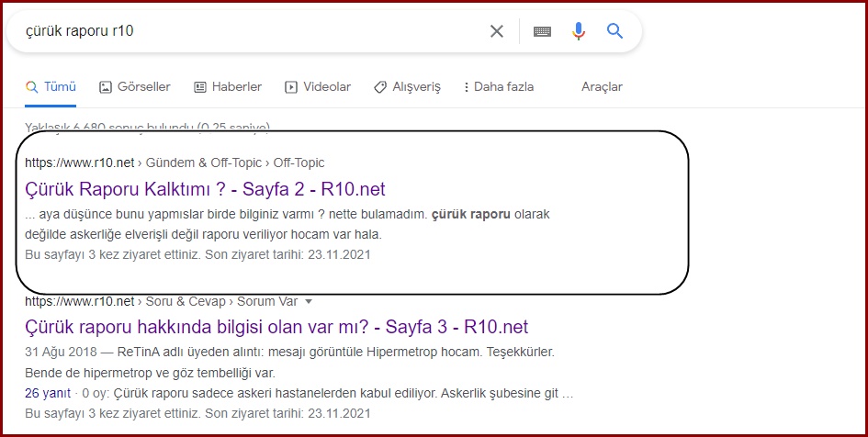Click the blue magnifier search button

tap(615, 31)
